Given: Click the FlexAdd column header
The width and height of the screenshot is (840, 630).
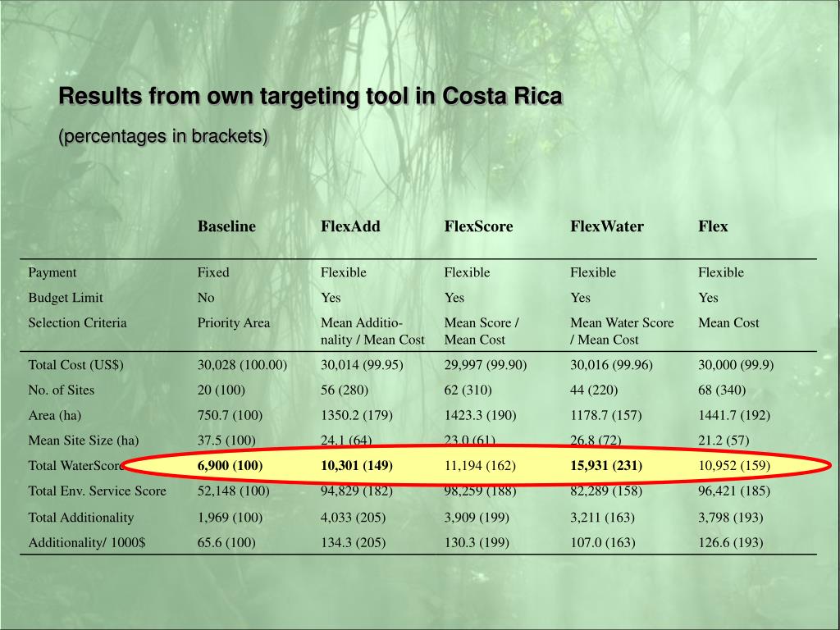Looking at the screenshot, I should [x=350, y=226].
